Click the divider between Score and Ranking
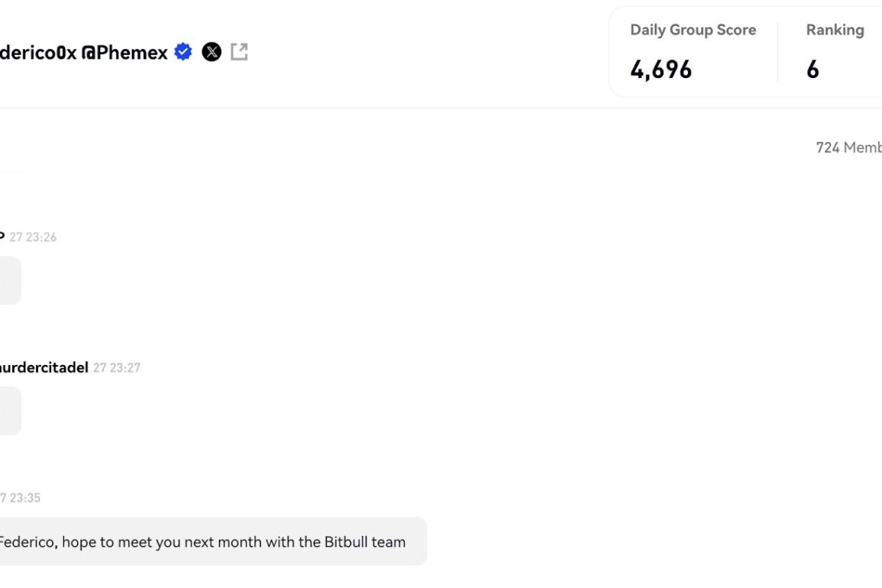The width and height of the screenshot is (882, 588). [778, 52]
